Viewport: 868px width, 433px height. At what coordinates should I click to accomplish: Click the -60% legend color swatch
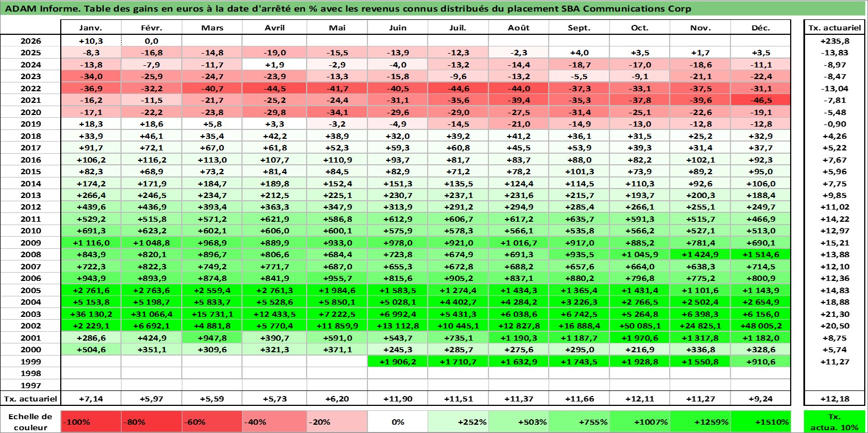click(212, 421)
